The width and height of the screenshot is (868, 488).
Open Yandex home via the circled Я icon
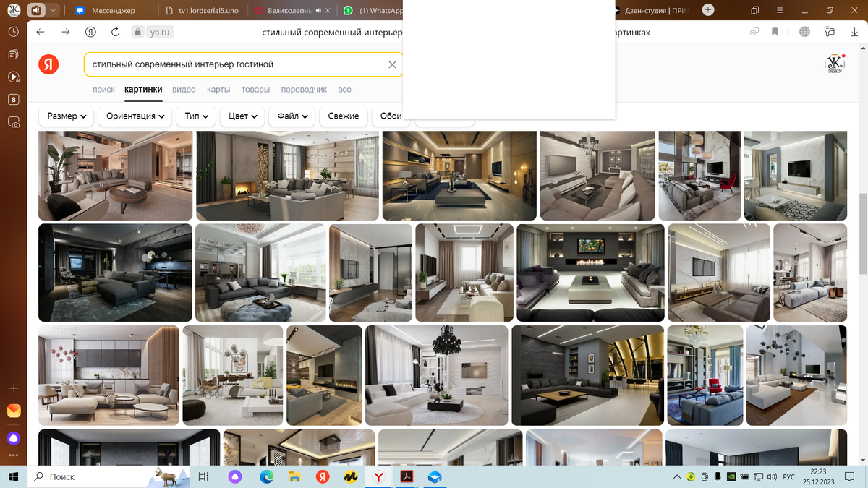click(x=90, y=32)
